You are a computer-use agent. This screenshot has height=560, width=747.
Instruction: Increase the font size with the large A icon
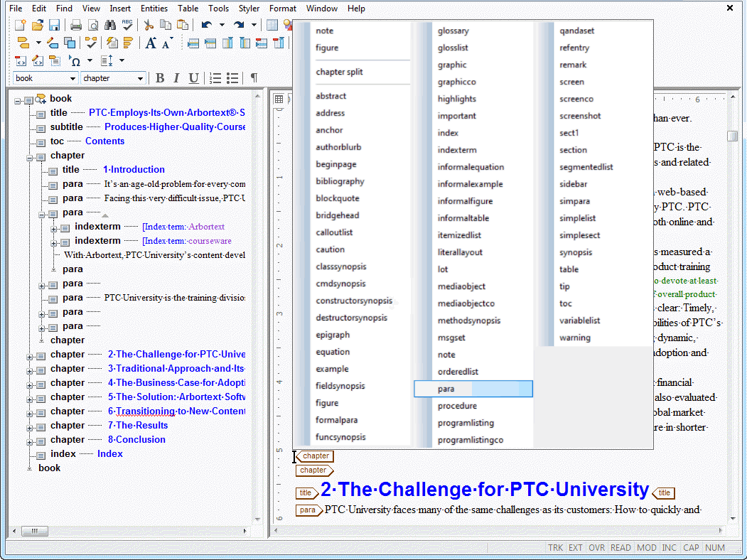(x=151, y=43)
